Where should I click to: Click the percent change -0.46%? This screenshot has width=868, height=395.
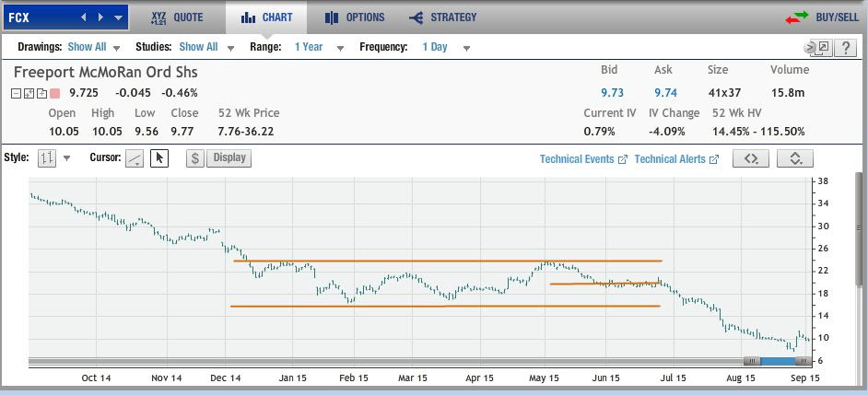pyautogui.click(x=180, y=93)
